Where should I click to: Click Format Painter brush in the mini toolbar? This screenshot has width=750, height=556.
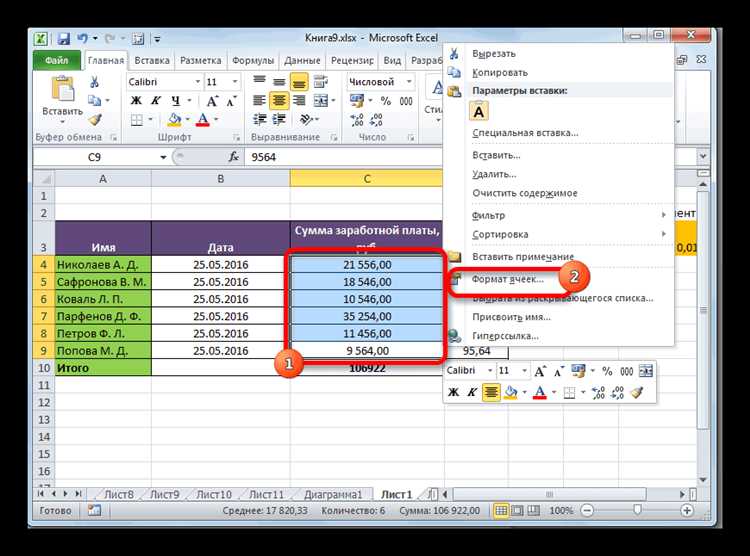(x=636, y=393)
